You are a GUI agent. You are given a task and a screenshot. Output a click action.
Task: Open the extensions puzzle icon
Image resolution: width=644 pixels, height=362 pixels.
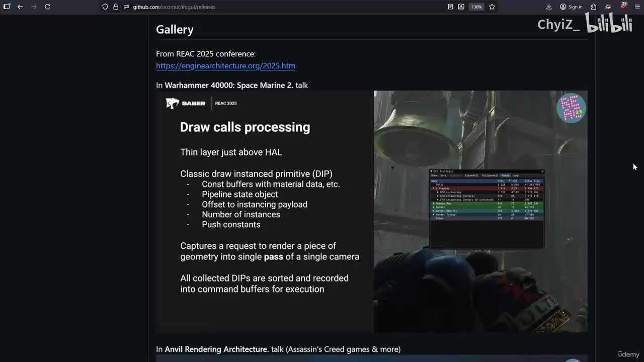coord(594,7)
